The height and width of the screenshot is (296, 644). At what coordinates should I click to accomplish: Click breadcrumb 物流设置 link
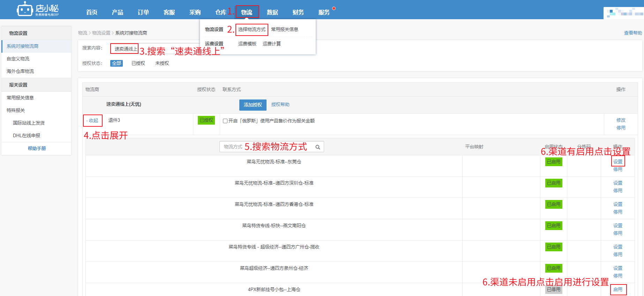(x=101, y=33)
